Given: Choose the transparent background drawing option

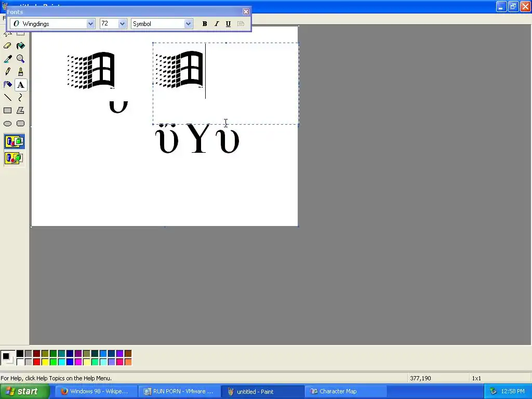Looking at the screenshot, I should pyautogui.click(x=14, y=158).
